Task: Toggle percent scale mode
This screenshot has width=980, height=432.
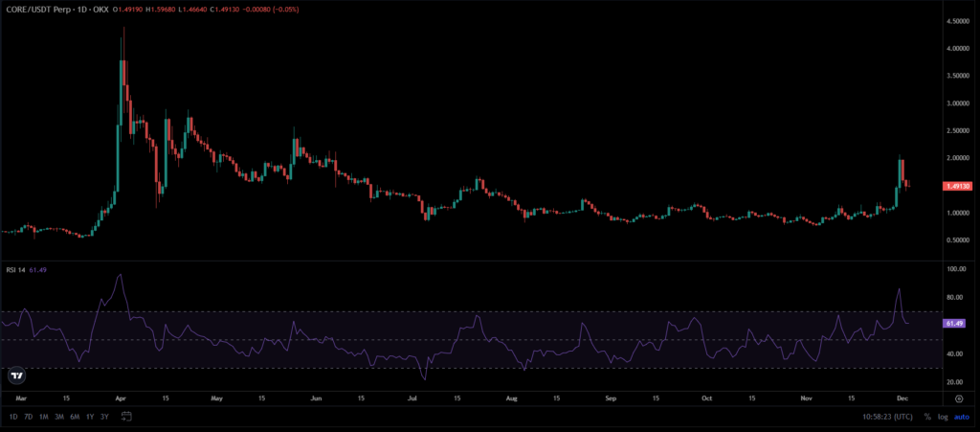Action: 927,417
